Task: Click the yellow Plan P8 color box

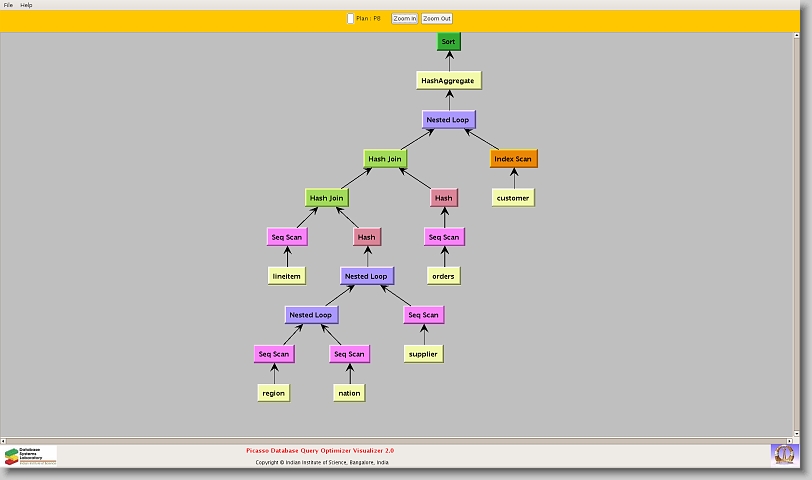Action: [350, 18]
